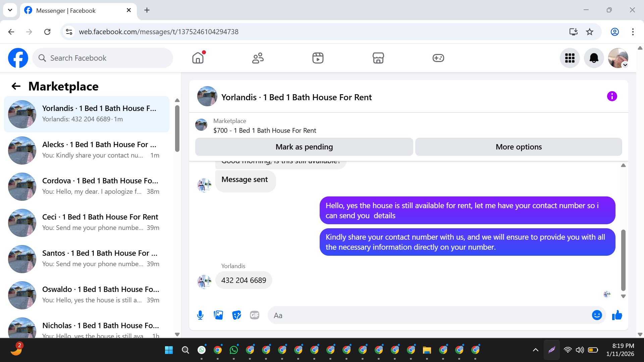Show hidden system tray icons
Screen dimensions: 644x362
(535, 350)
